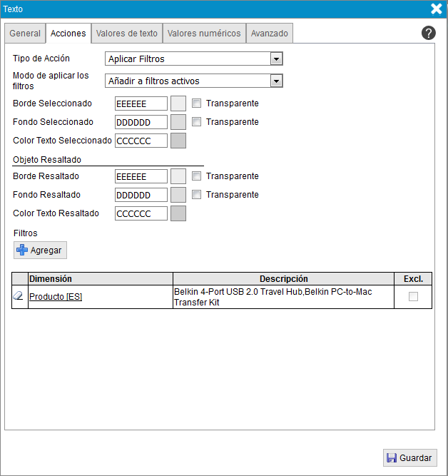The width and height of the screenshot is (448, 476).
Task: Check Transparente for Fondo Resaltado
Action: pos(197,195)
